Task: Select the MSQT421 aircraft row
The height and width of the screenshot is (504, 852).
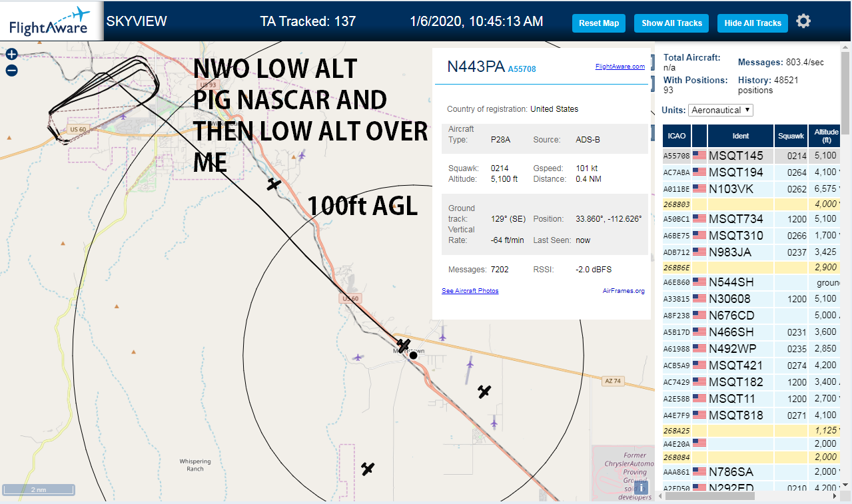Action: 751,365
